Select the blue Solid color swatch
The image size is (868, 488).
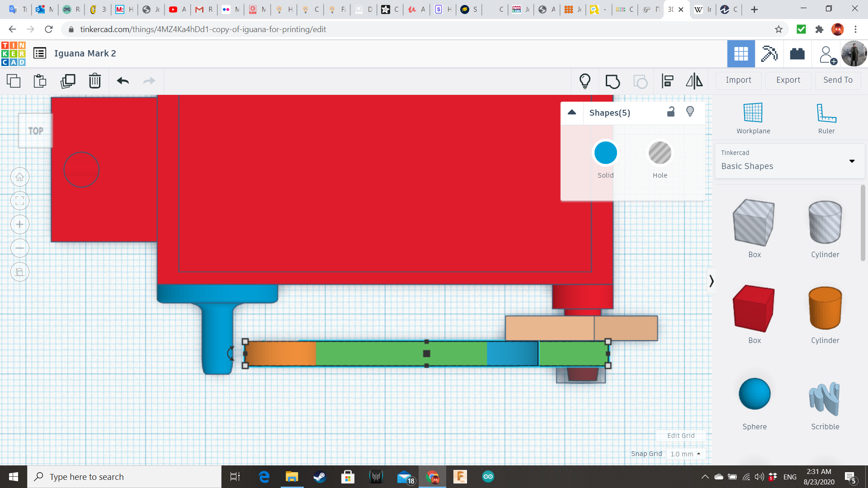[605, 153]
